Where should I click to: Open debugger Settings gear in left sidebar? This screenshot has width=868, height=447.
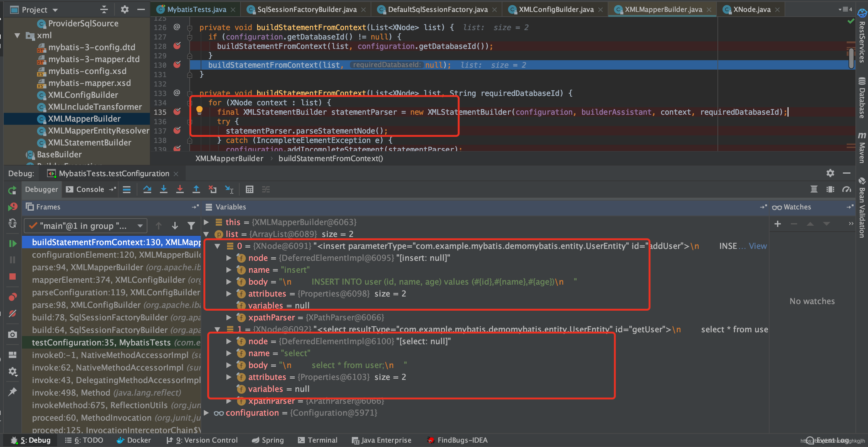point(13,371)
